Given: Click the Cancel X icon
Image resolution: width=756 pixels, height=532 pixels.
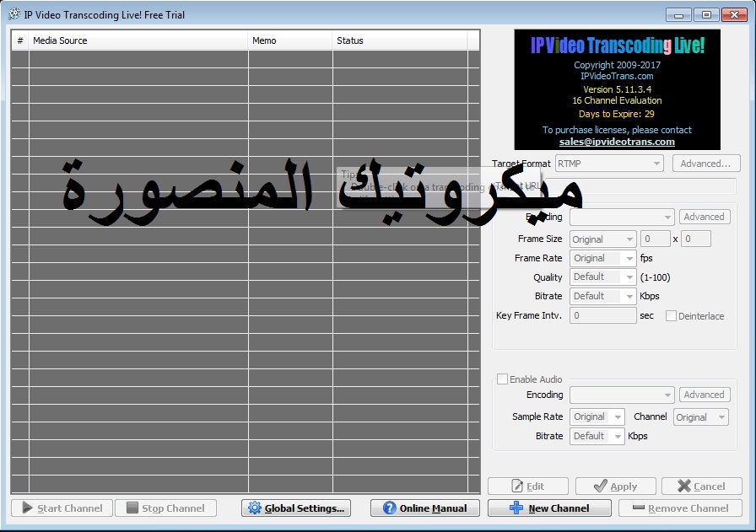Looking at the screenshot, I should (685, 486).
